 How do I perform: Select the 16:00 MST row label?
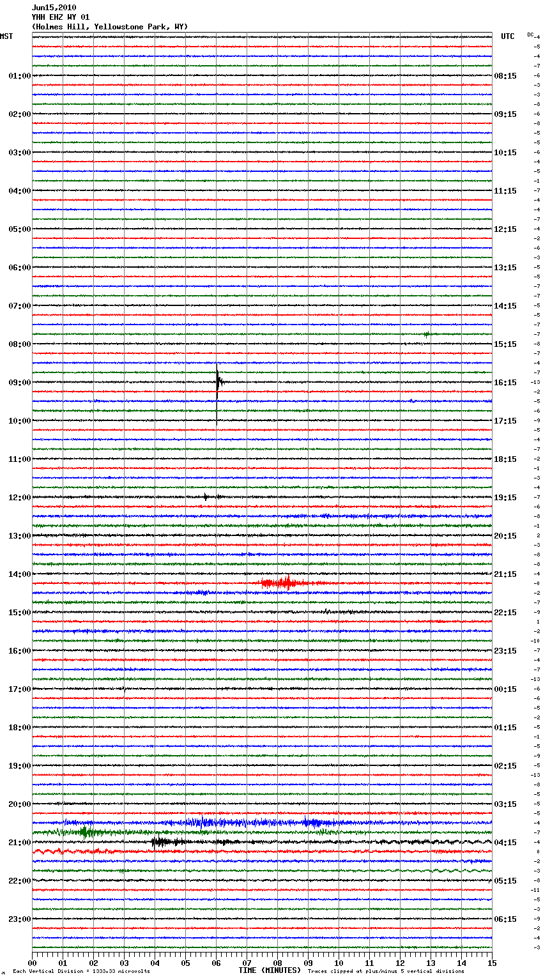point(20,651)
